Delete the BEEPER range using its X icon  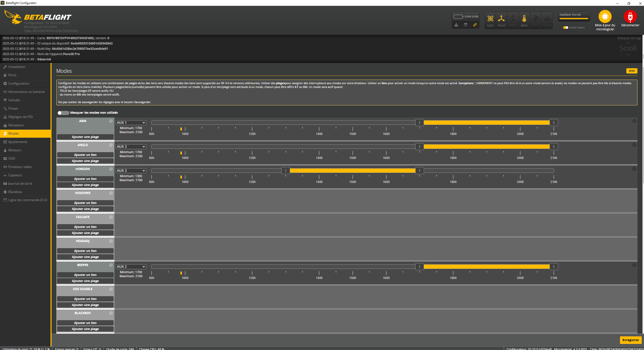(x=634, y=265)
